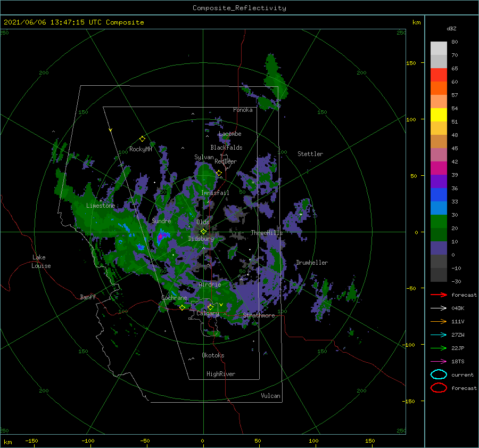Click the yellow diamond marker near RockyMH
Viewport: 479px width, 448px height.
[x=142, y=139]
